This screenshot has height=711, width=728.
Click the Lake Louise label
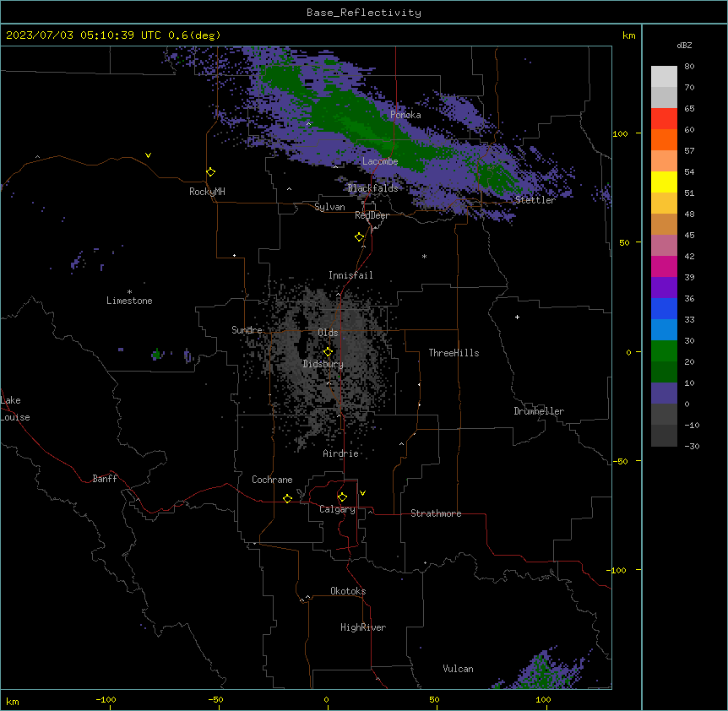coord(15,409)
